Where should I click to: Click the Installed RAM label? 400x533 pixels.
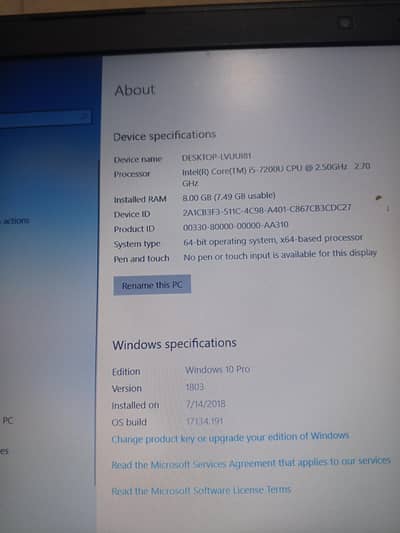(x=140, y=199)
